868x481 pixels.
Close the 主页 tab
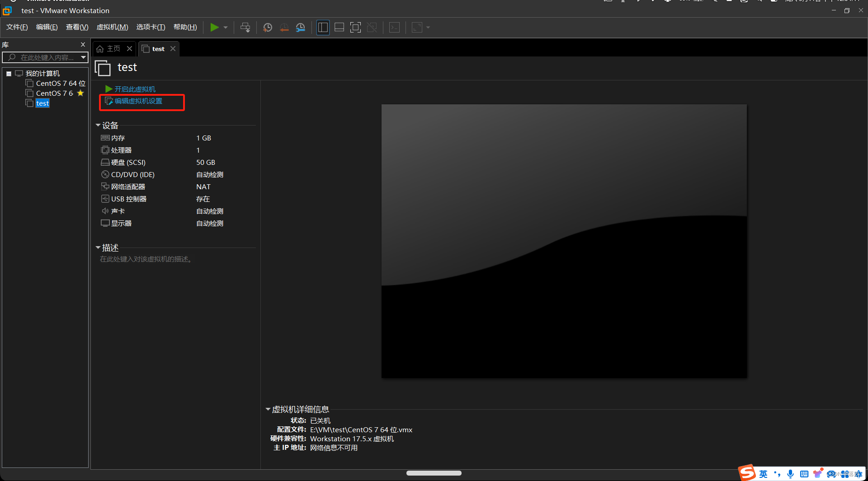tap(129, 49)
